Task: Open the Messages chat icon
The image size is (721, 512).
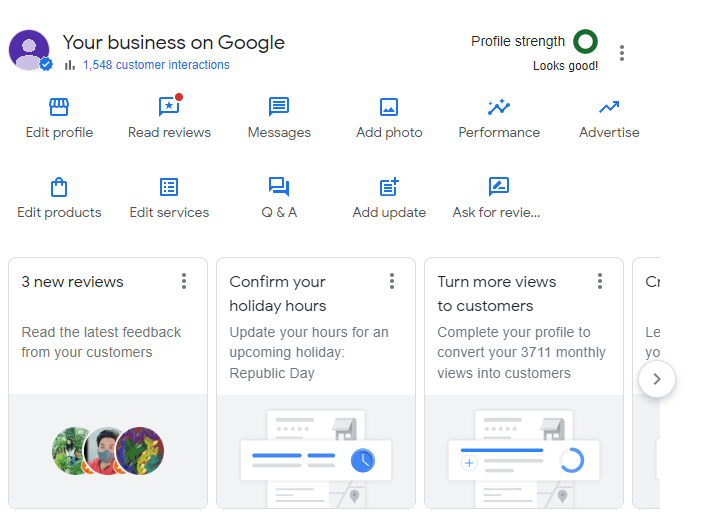Action: (x=279, y=107)
